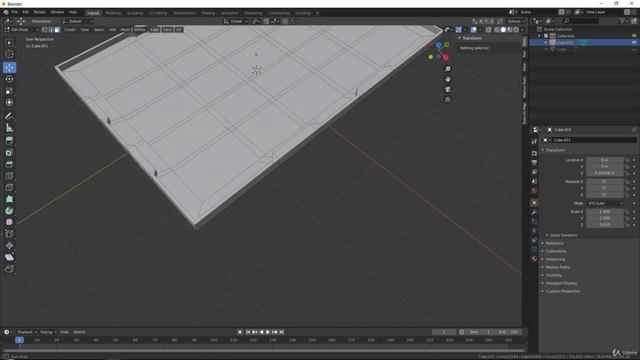
Task: Switch to rendered shading
Action: 516,30
